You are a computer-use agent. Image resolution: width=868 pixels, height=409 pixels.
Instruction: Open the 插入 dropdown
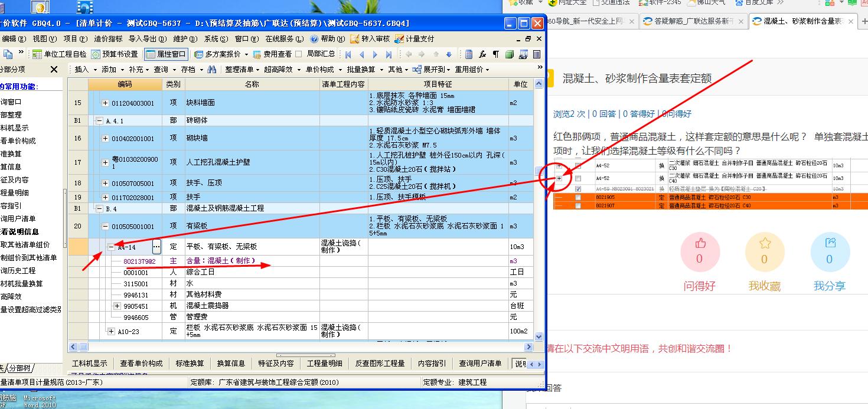(x=85, y=69)
